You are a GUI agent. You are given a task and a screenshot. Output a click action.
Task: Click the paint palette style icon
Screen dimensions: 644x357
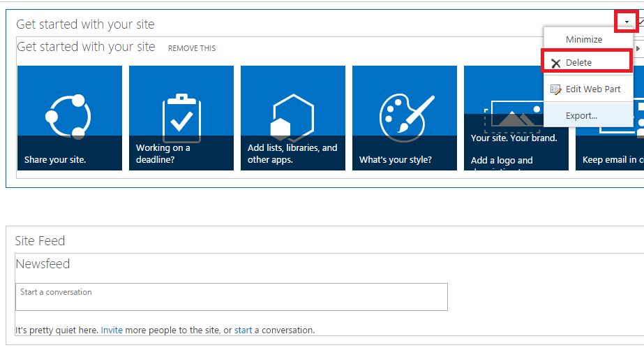[x=406, y=117]
